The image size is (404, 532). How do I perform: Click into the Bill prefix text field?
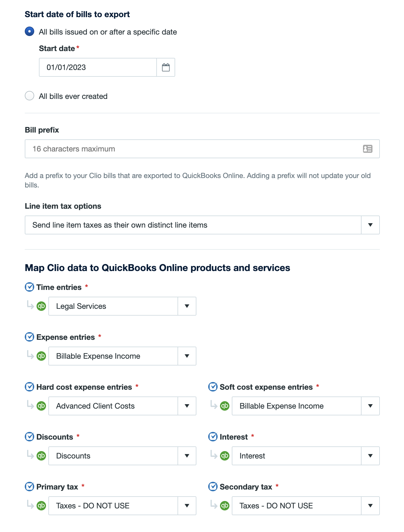(x=192, y=149)
